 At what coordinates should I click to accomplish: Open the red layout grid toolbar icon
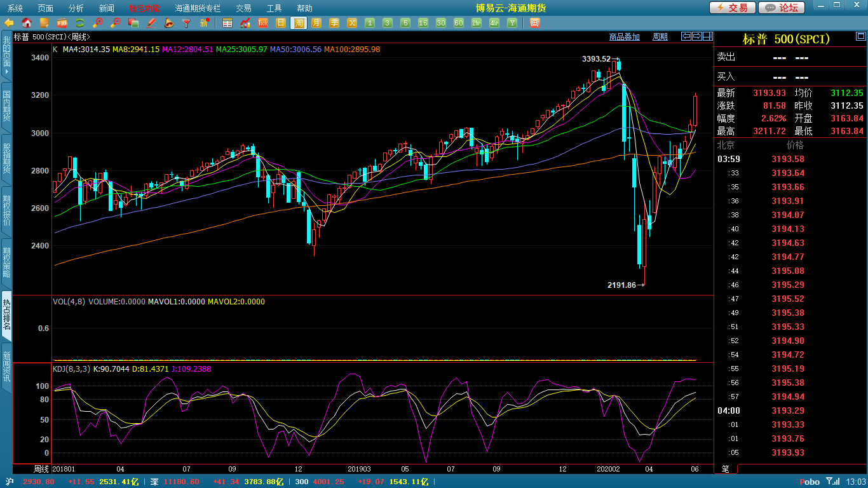point(535,23)
